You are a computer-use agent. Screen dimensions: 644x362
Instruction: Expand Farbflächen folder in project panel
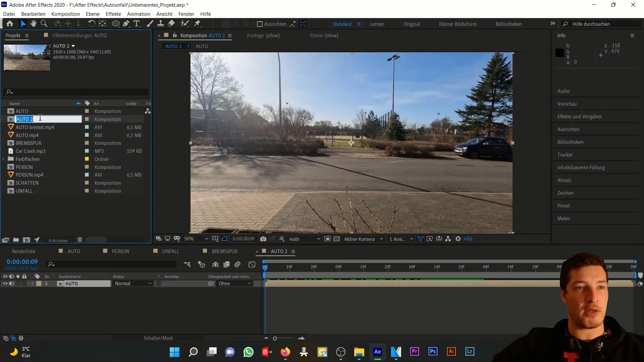4,159
